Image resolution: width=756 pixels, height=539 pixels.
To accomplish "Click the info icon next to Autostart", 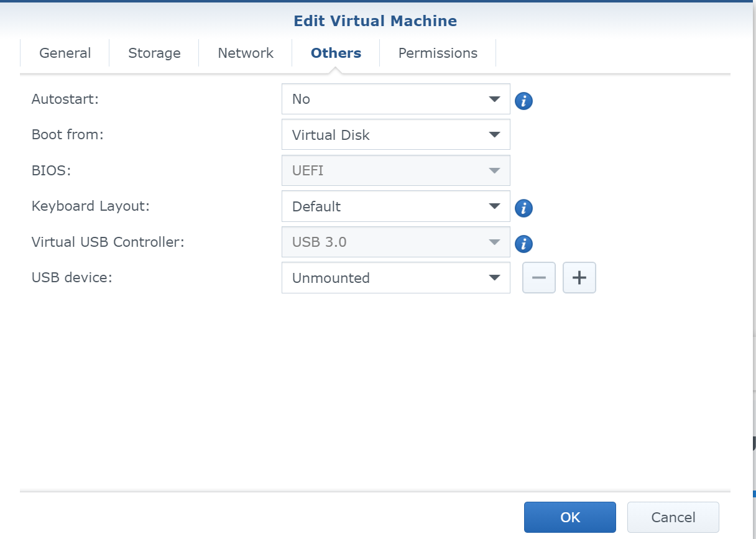I will (523, 100).
